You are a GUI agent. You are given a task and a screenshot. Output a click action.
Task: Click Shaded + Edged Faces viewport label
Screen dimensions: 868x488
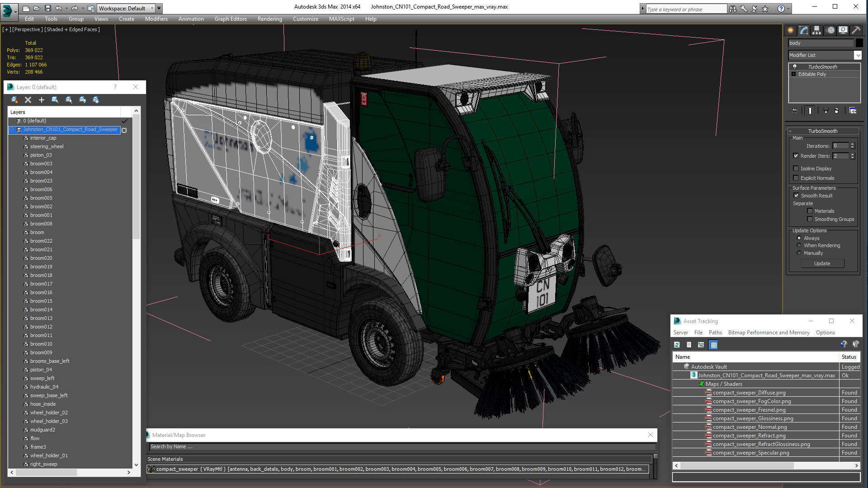point(72,29)
